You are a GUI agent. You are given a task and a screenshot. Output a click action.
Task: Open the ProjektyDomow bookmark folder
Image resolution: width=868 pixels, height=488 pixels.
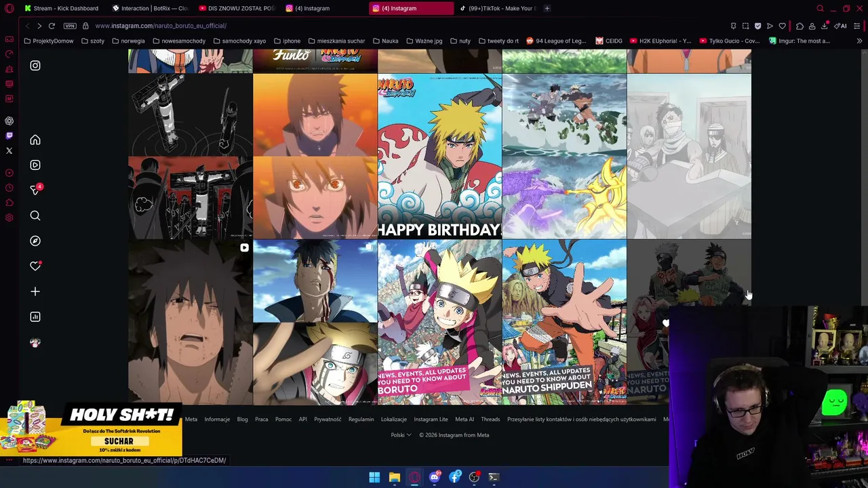pos(48,41)
